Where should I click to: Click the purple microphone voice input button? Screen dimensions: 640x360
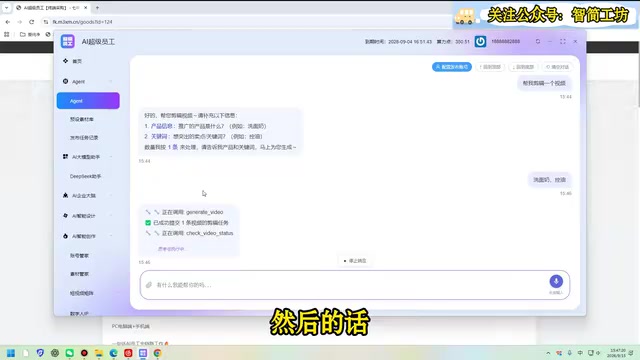coord(556,281)
